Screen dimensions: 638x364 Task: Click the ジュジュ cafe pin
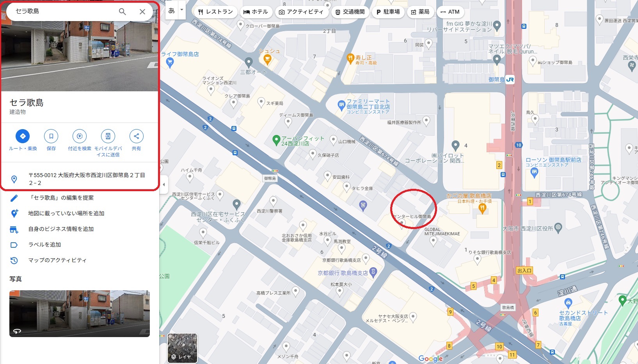point(267,60)
